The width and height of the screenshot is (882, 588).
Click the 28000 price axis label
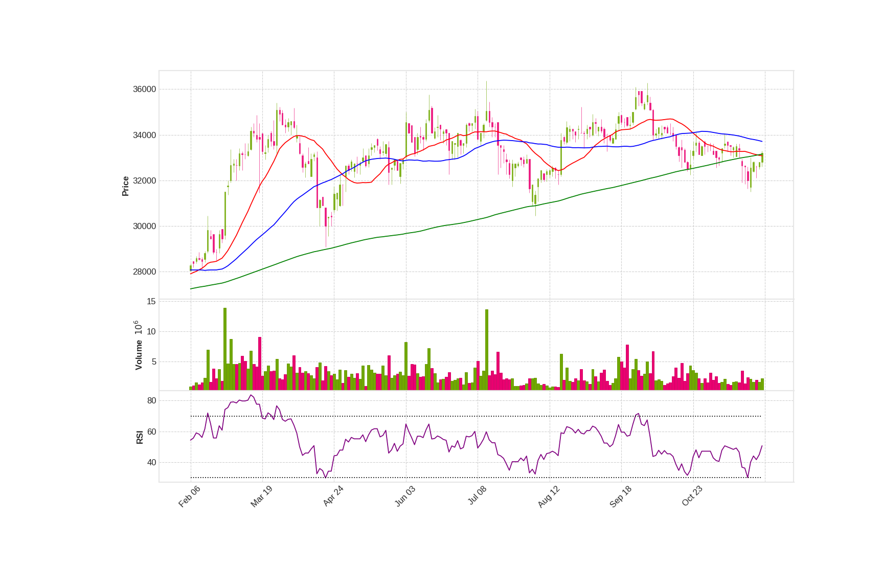[x=144, y=272]
